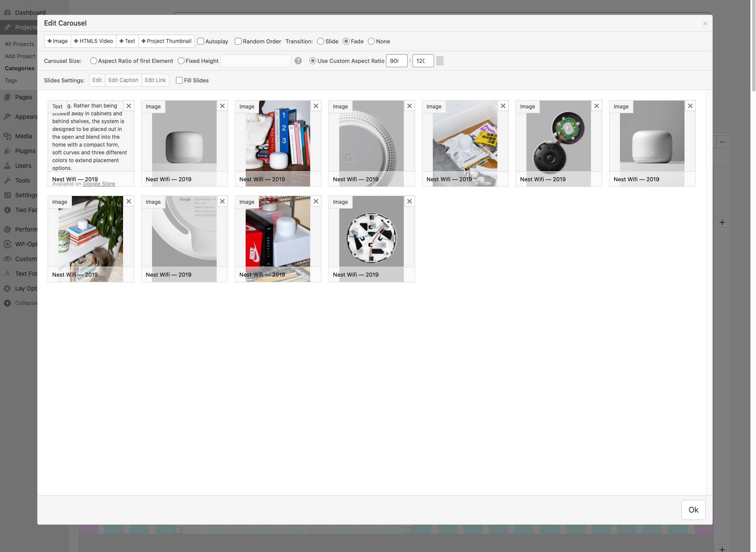
Task: Open Plugins from the admin sidebar
Action: pyautogui.click(x=25, y=151)
